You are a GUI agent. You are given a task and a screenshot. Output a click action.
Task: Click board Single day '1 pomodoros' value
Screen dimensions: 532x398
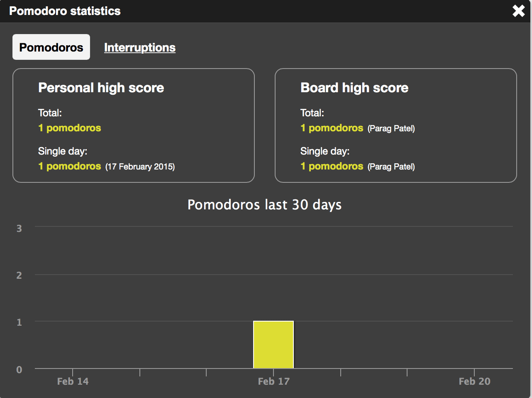point(332,166)
